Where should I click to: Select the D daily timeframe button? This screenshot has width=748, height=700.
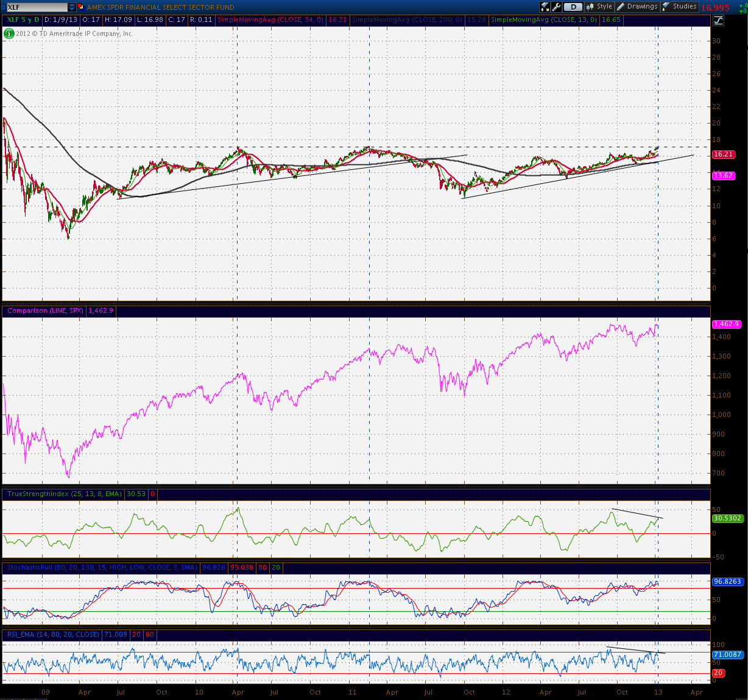[573, 7]
